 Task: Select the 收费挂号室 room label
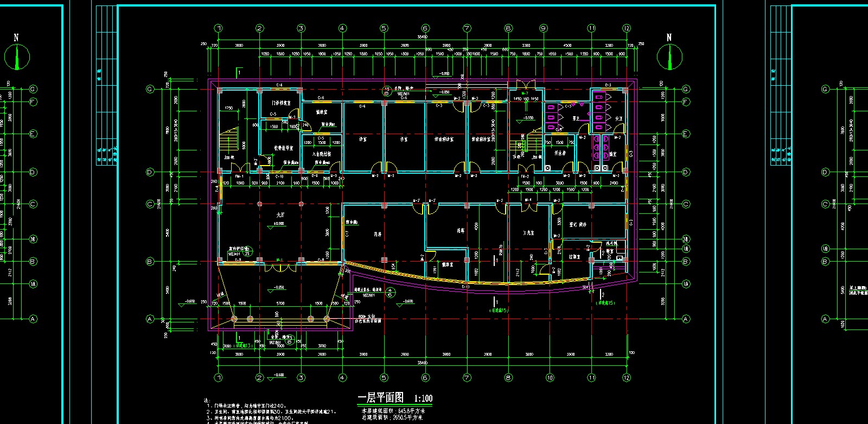283,148
